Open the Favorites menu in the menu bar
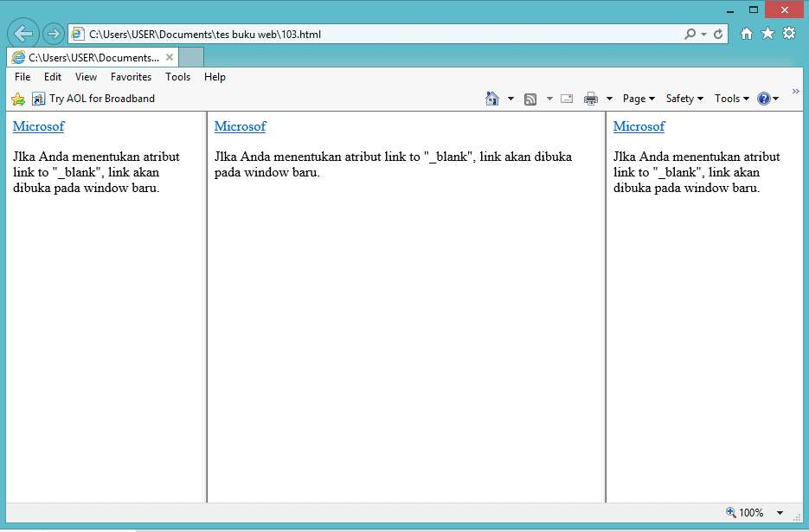The height and width of the screenshot is (532, 809). (131, 77)
